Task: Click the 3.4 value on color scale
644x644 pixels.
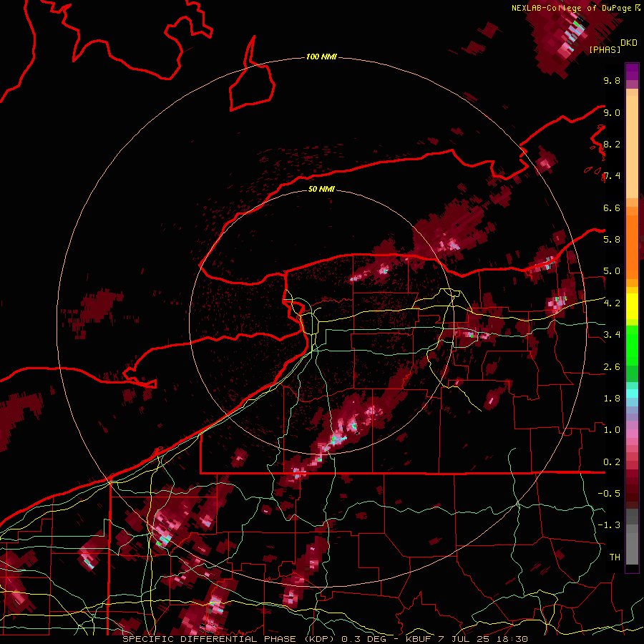Action: click(612, 335)
